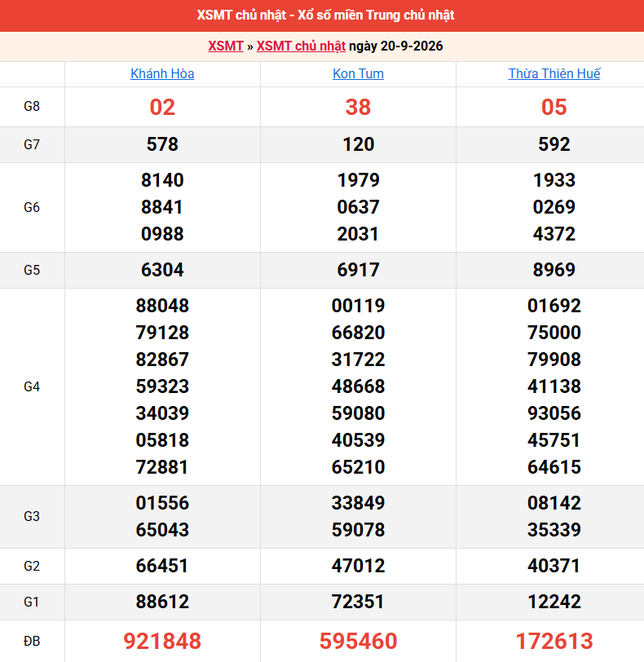644x662 pixels.
Task: Click G3 result 65043
Action: [162, 530]
